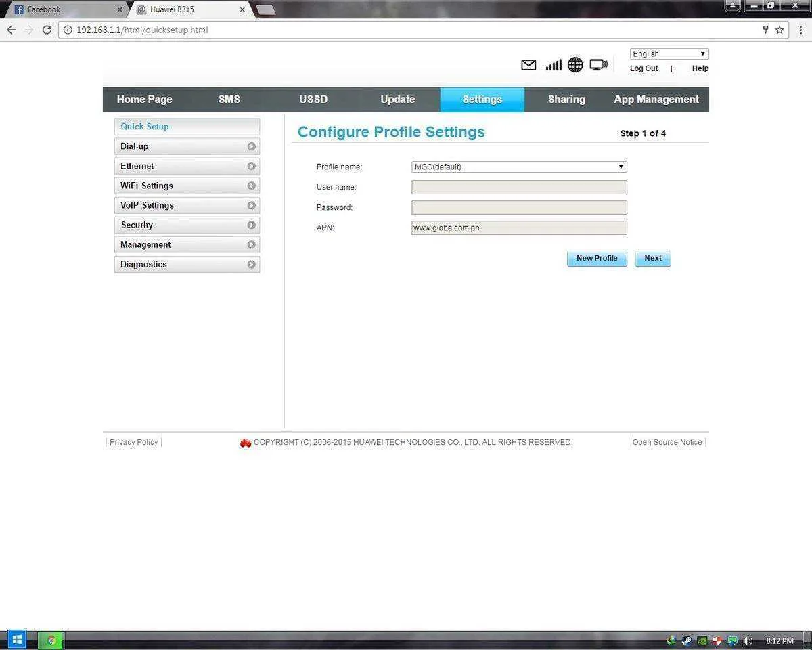Click the 'Configure Profile Settings' heading
The width and height of the screenshot is (812, 650).
tap(391, 132)
